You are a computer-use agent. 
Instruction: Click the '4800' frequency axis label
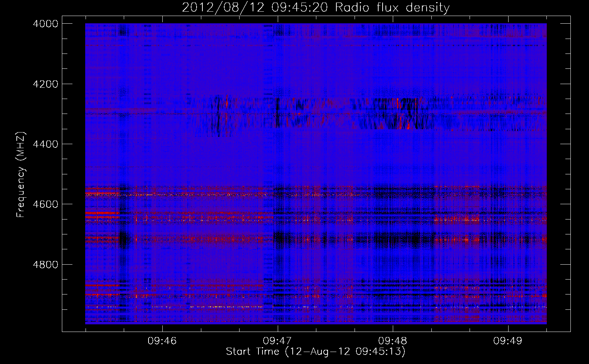click(x=46, y=265)
